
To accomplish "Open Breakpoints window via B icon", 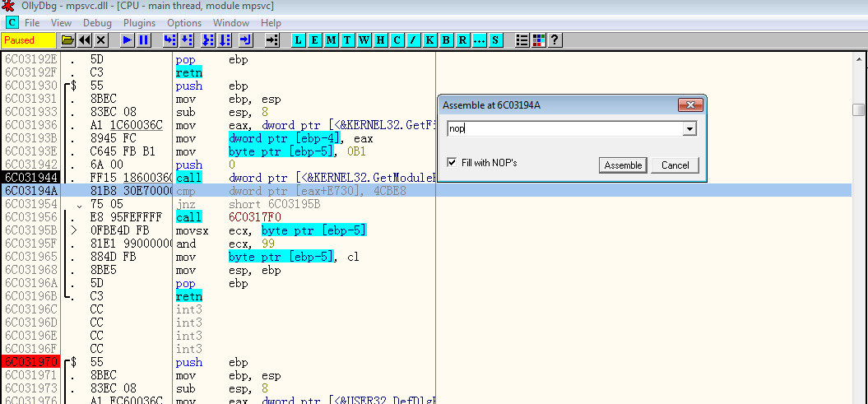I will pos(446,39).
